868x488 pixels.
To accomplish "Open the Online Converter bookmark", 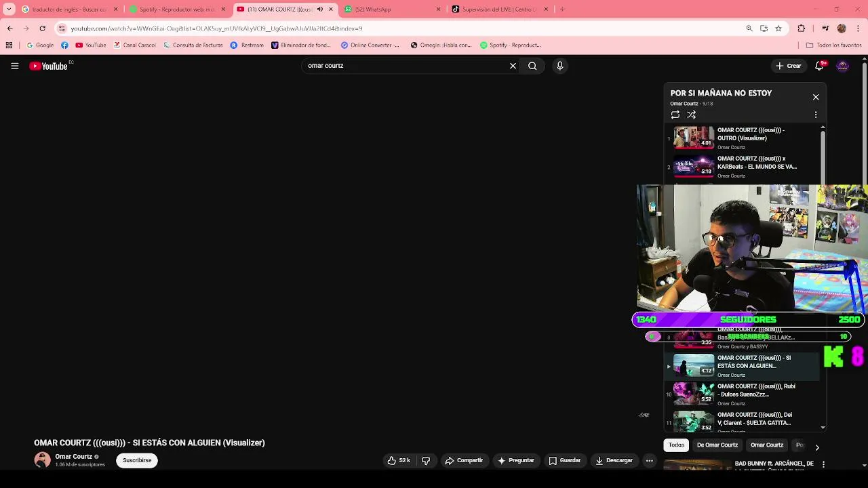I will [x=370, y=45].
